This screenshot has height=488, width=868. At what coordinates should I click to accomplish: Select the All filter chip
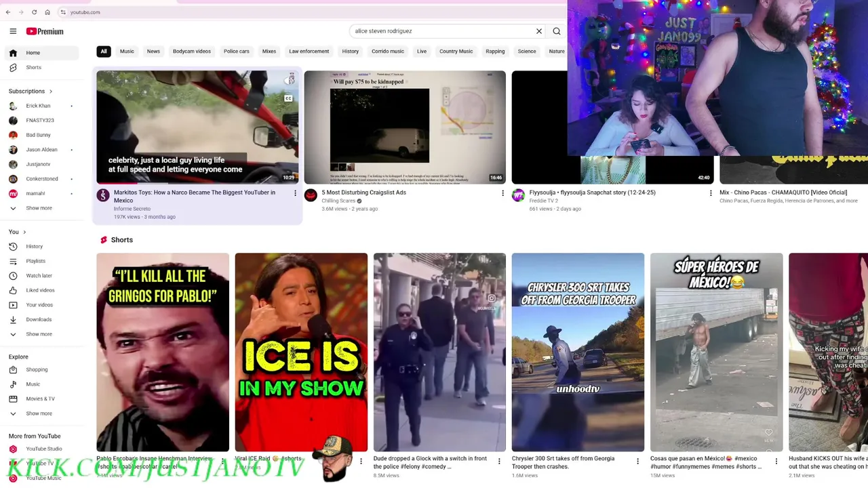pyautogui.click(x=104, y=52)
